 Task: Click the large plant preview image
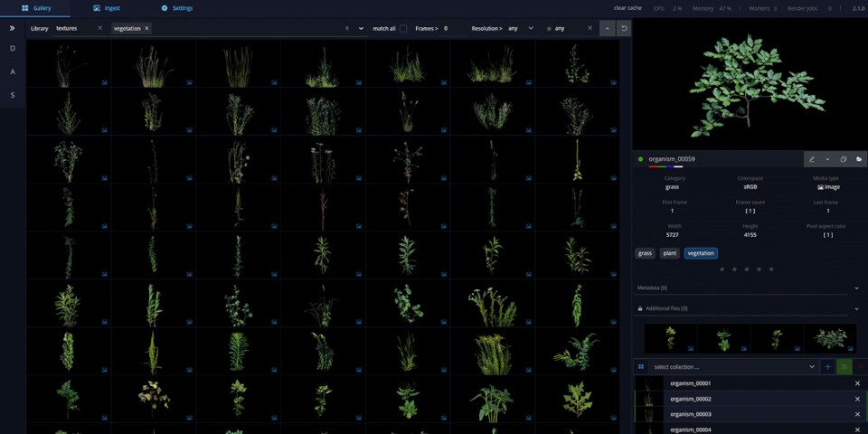click(x=750, y=84)
